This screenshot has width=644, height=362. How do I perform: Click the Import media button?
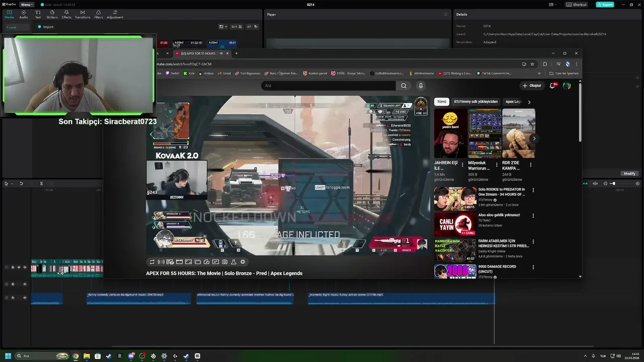[45, 27]
